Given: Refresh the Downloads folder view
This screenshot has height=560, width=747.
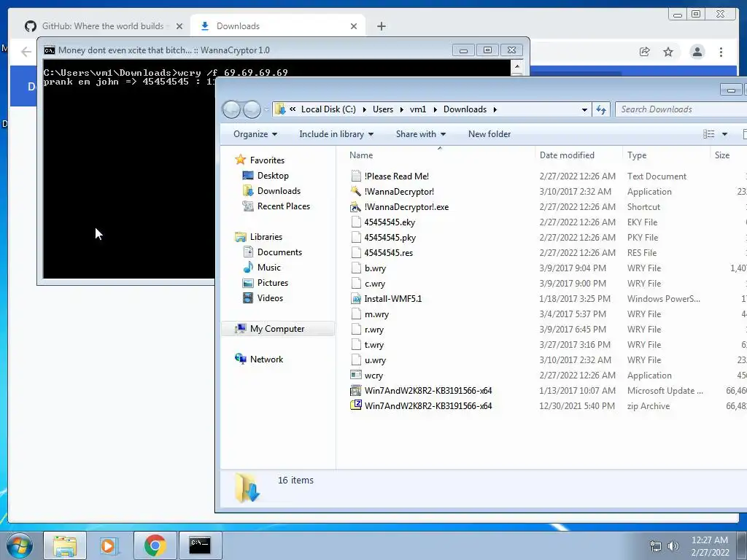Looking at the screenshot, I should click(x=601, y=109).
